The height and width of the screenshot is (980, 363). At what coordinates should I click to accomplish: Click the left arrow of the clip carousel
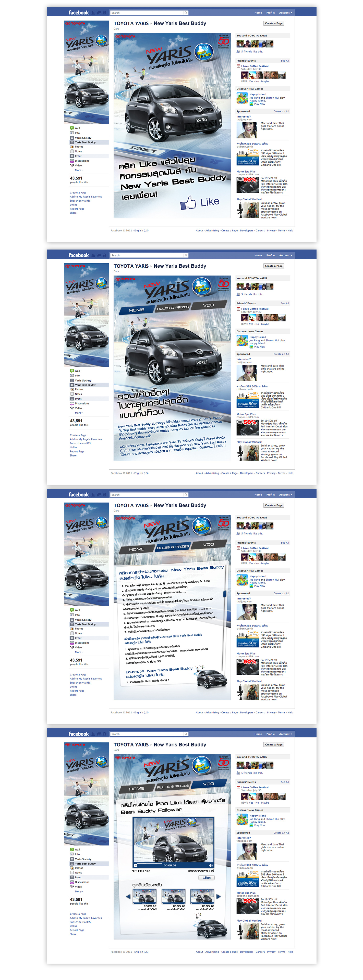point(128,897)
